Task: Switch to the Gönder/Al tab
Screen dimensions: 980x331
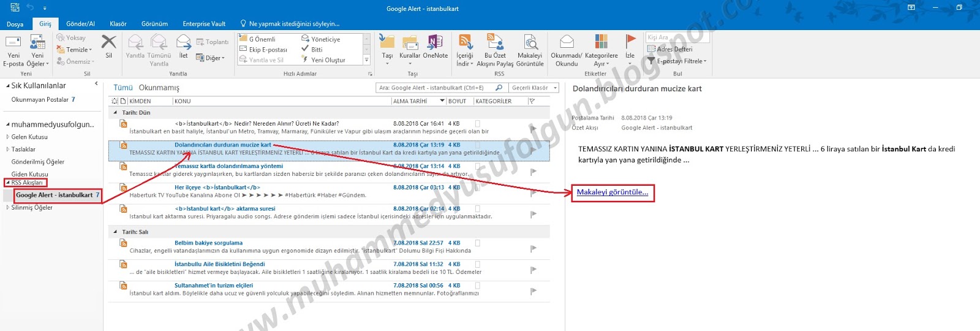Action: tap(80, 24)
